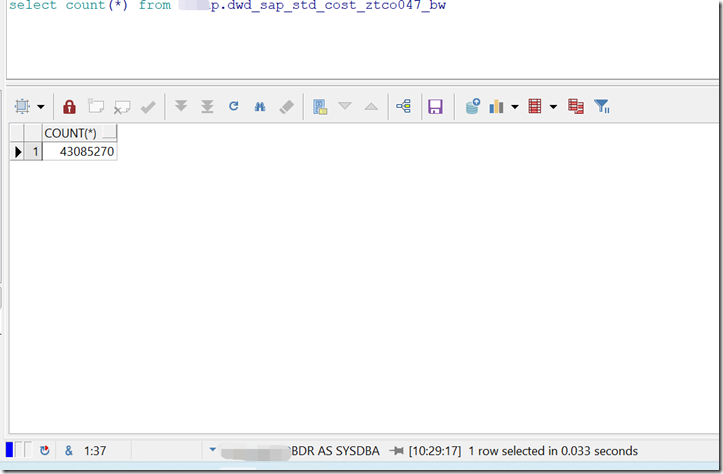
Task: Click the grid select-all icon in the results toolbar
Action: point(22,107)
